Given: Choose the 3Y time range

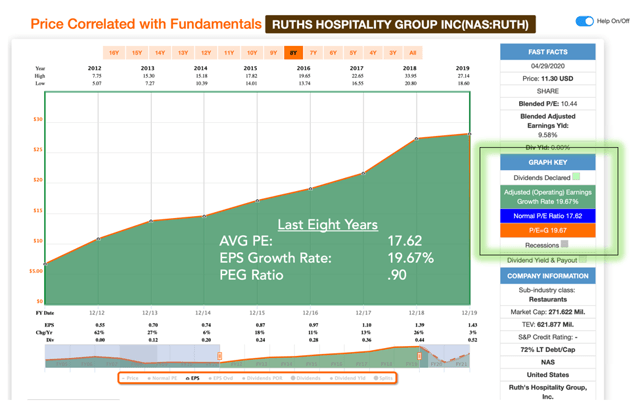Looking at the screenshot, I should [x=393, y=52].
